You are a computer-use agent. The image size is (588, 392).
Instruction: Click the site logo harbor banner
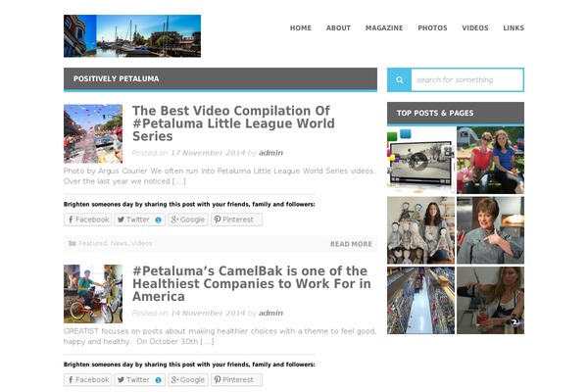tap(132, 36)
